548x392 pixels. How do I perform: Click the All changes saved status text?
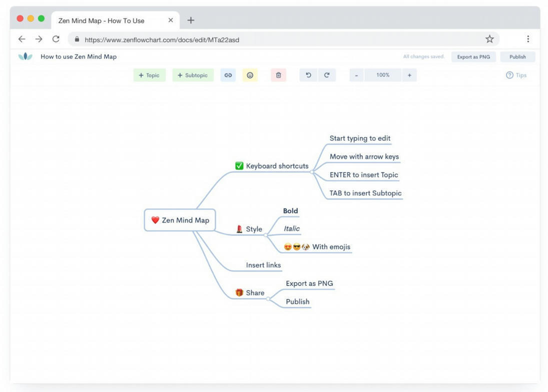coord(423,56)
